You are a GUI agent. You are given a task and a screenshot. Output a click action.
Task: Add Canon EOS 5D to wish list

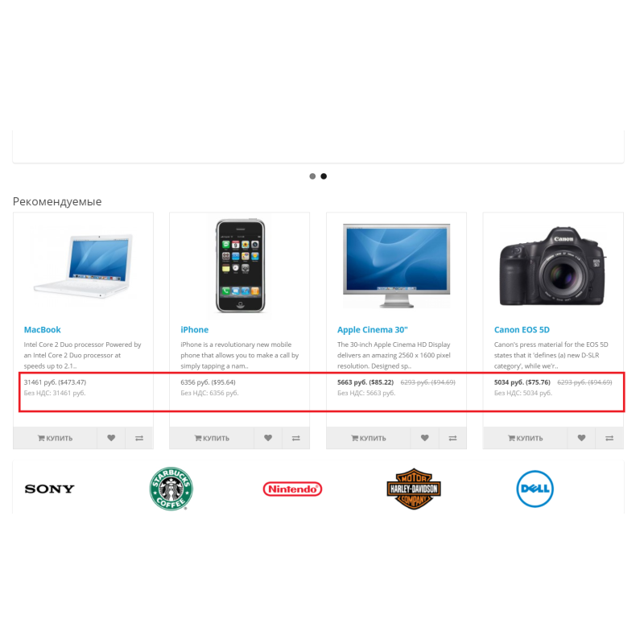581,438
